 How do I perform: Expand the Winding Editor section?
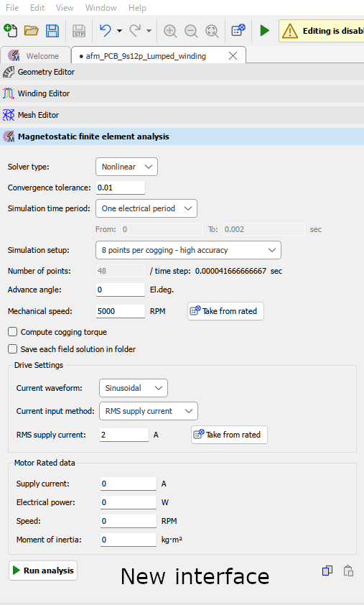(182, 93)
